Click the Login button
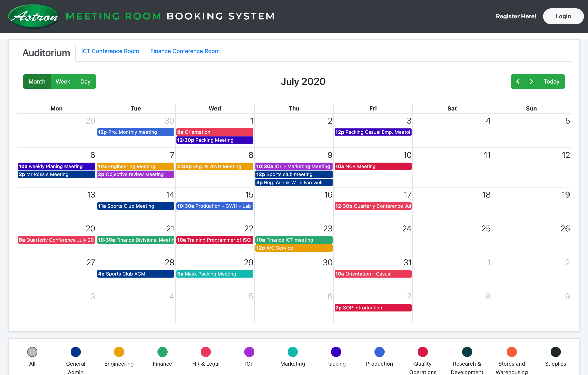588x375 pixels. tap(563, 16)
